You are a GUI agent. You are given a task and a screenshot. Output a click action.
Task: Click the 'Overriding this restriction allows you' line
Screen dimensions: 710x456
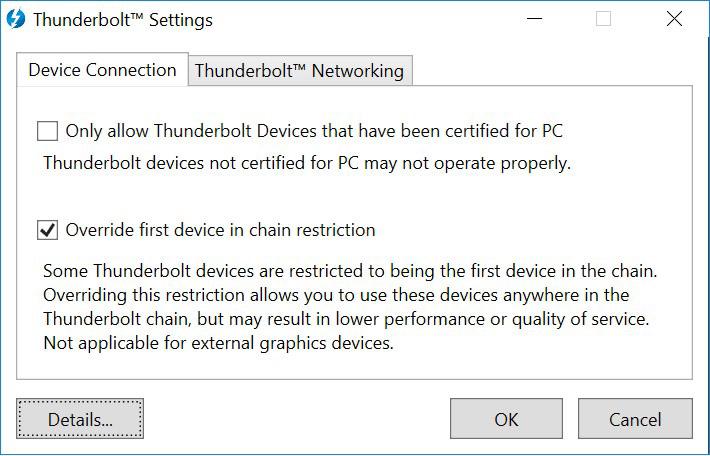(336, 295)
